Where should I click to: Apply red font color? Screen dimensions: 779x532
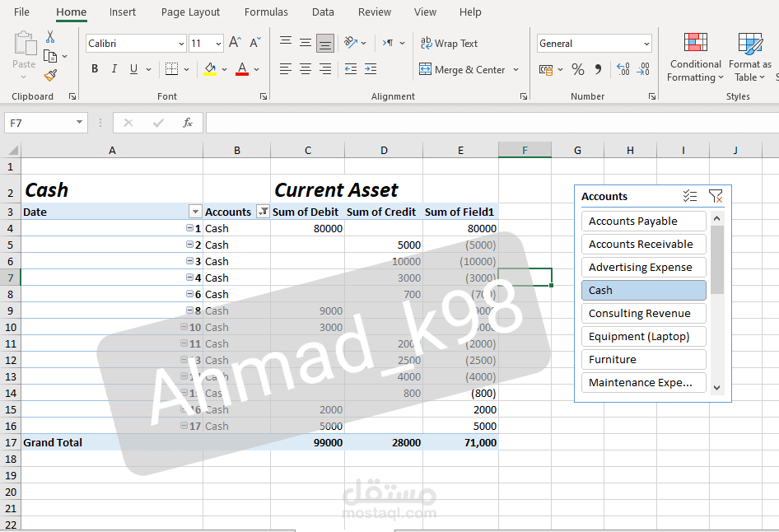tap(242, 69)
